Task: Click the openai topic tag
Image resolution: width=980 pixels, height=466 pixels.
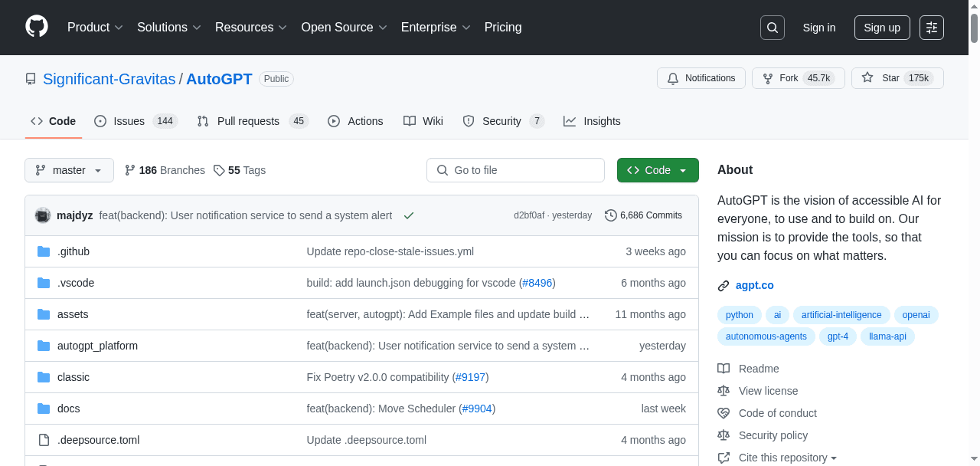Action: click(916, 315)
